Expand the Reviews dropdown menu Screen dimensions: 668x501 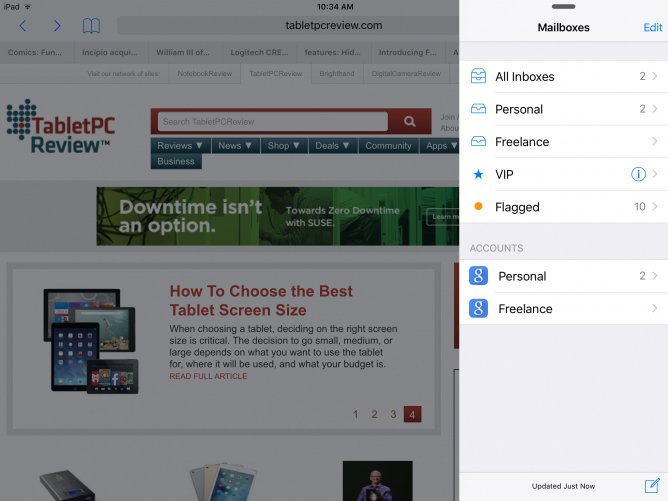[x=180, y=146]
